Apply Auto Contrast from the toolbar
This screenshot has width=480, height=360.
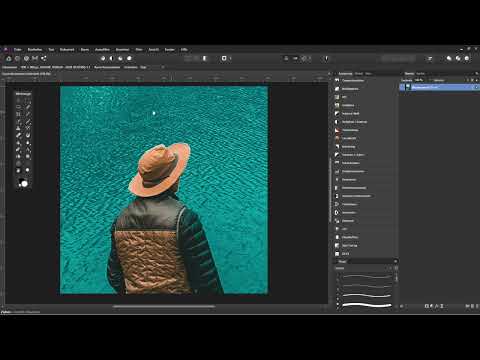pyautogui.click(x=112, y=58)
